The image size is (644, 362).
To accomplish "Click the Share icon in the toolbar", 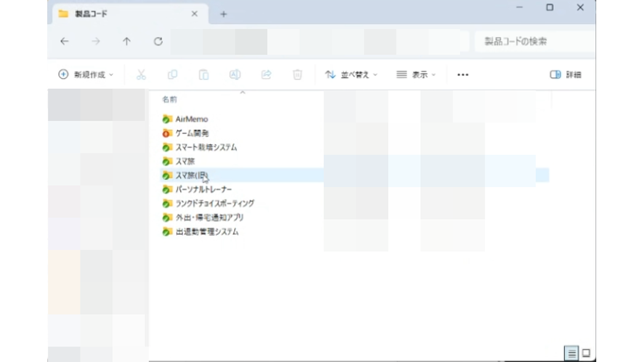I will [x=266, y=75].
